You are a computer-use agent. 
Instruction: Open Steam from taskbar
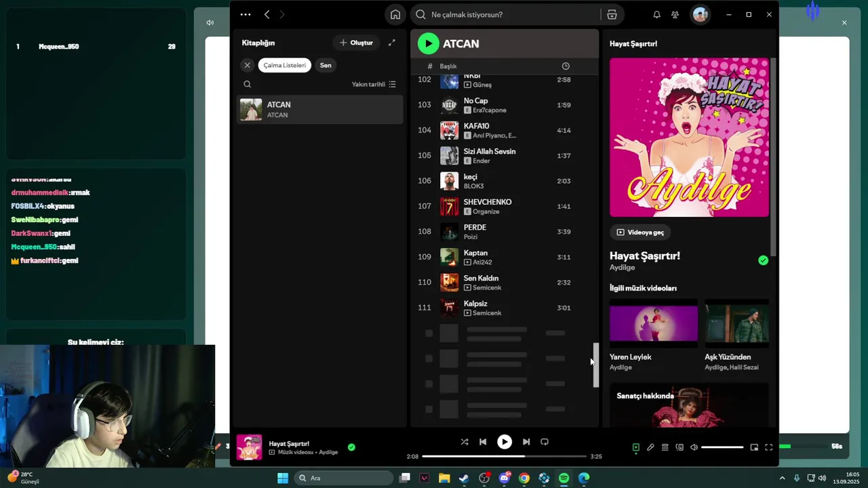pos(464,478)
